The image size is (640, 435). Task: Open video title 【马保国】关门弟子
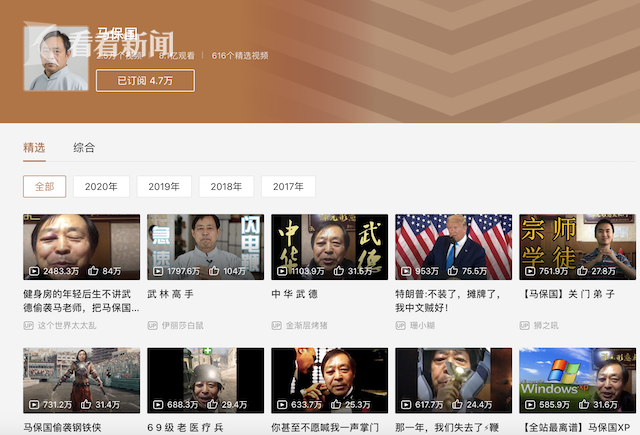coord(569,294)
